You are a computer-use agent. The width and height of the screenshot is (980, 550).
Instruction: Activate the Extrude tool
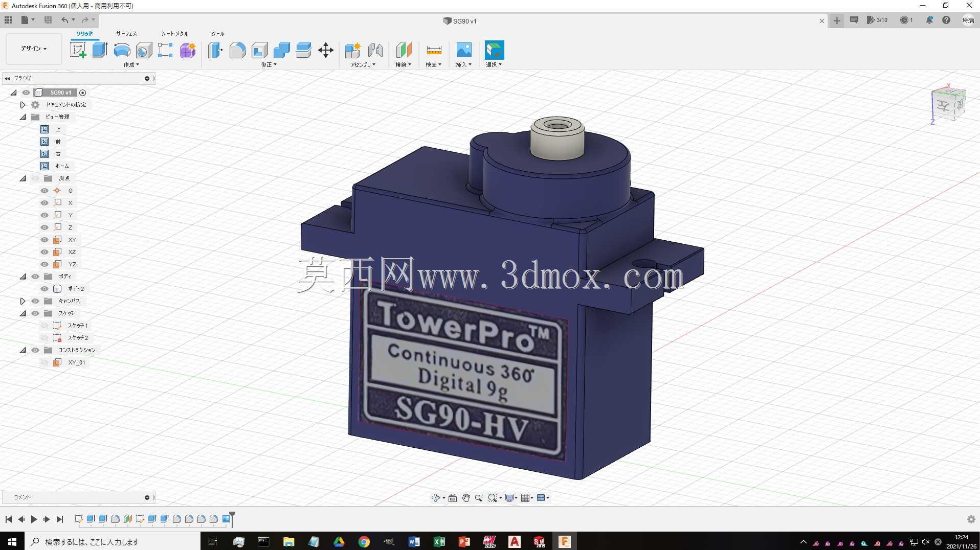[100, 50]
